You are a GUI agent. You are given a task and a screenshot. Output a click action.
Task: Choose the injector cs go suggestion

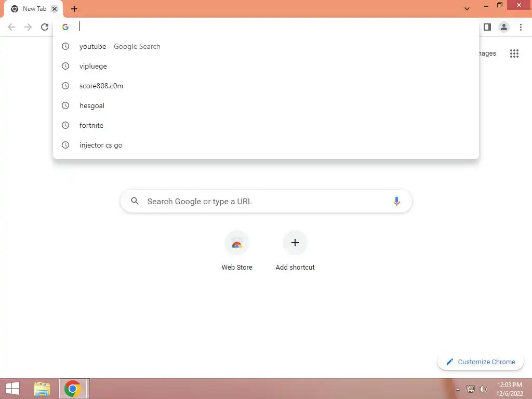pos(266,145)
